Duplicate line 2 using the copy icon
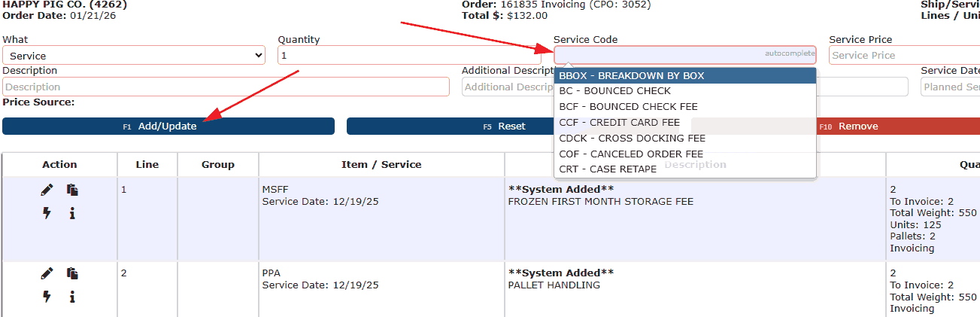980x317 pixels. (72, 273)
